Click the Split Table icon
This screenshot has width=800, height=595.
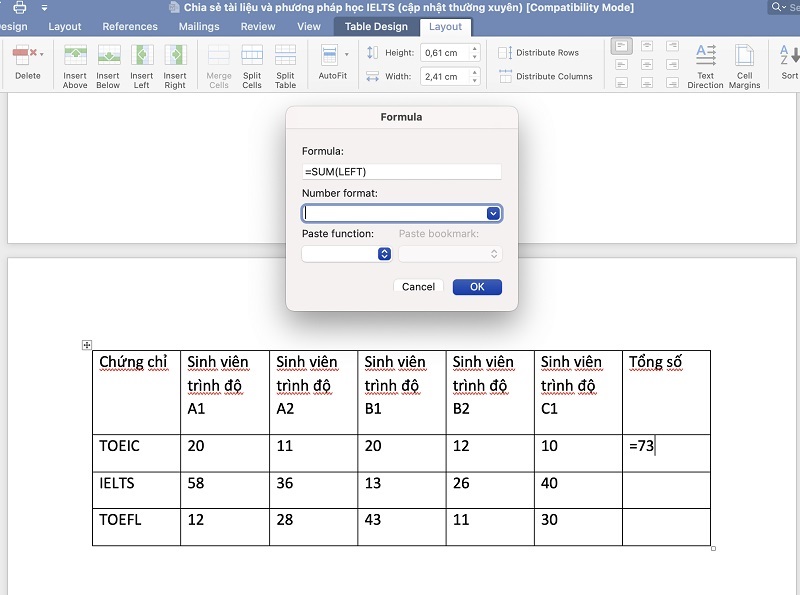(286, 56)
